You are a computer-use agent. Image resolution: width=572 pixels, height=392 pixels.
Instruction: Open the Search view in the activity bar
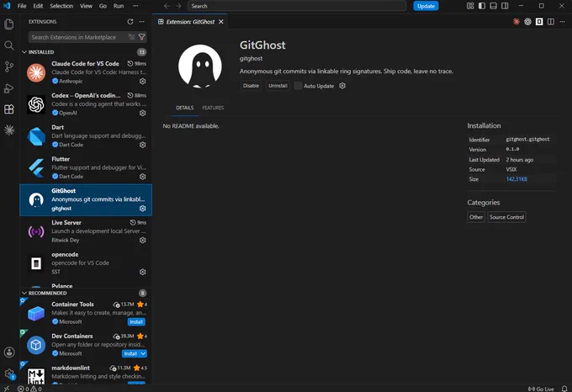9,45
